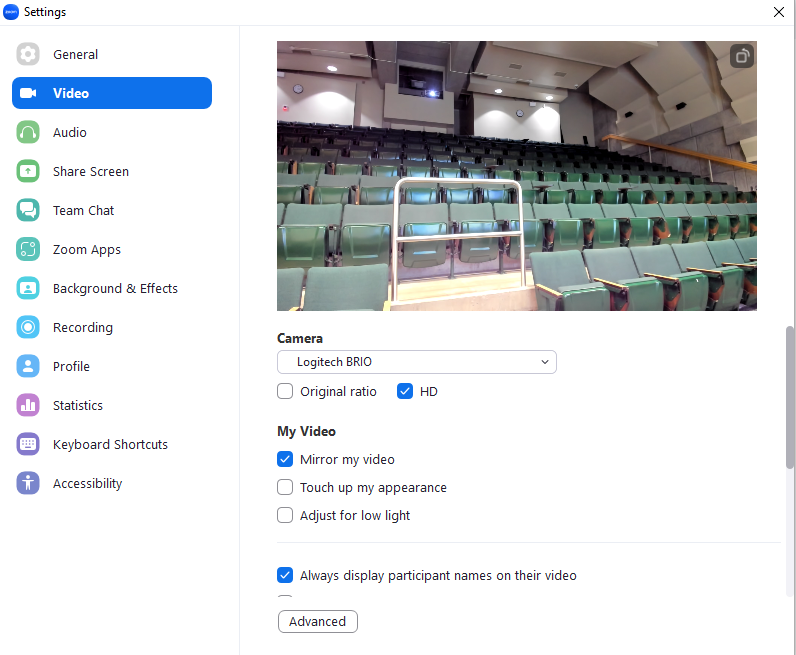This screenshot has width=796, height=655.
Task: Expand the Logitech BRIO camera dropdown
Action: coord(416,361)
